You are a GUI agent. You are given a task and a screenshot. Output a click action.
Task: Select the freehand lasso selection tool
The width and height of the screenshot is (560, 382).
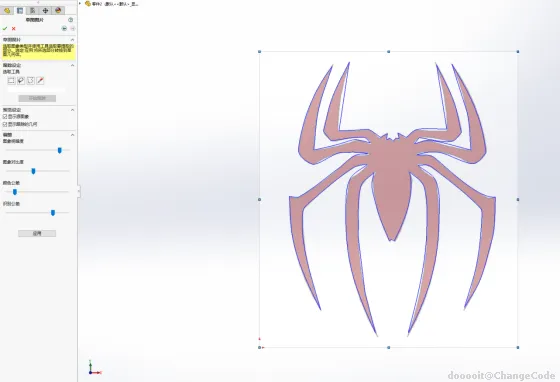(21, 81)
